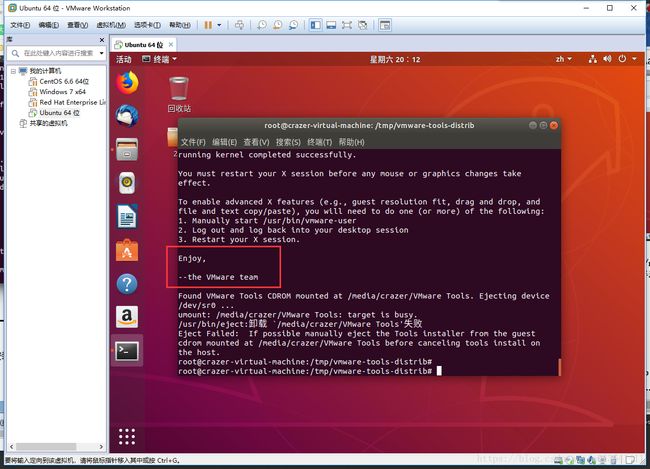Expand the system menu arrow beside the power icon
Screen dimensions: 650x469
634,59
